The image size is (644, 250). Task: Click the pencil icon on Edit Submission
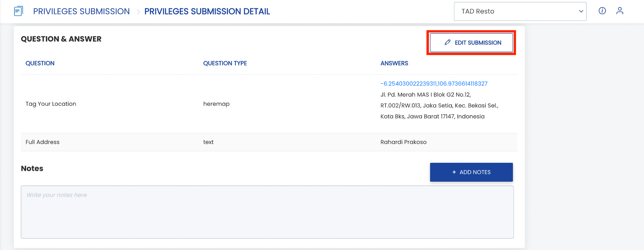(447, 43)
